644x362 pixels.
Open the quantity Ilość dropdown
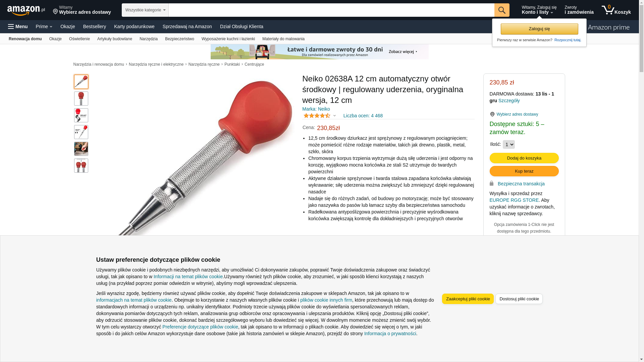coord(509,144)
